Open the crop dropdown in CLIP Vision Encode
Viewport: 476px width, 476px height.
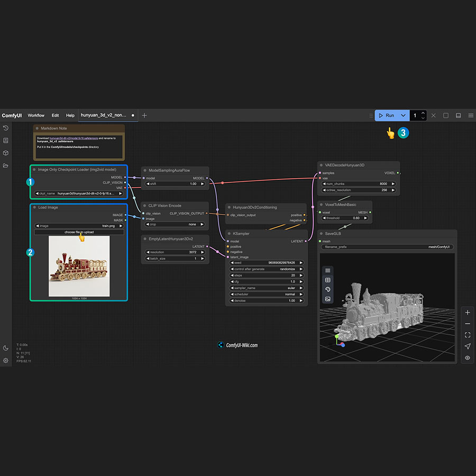pyautogui.click(x=175, y=224)
